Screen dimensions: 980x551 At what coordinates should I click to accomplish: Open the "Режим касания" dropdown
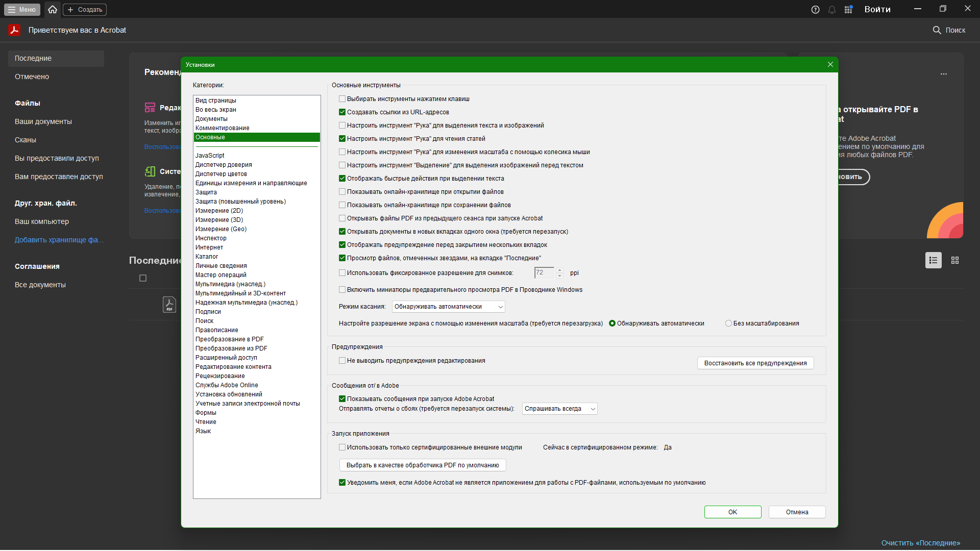[448, 307]
